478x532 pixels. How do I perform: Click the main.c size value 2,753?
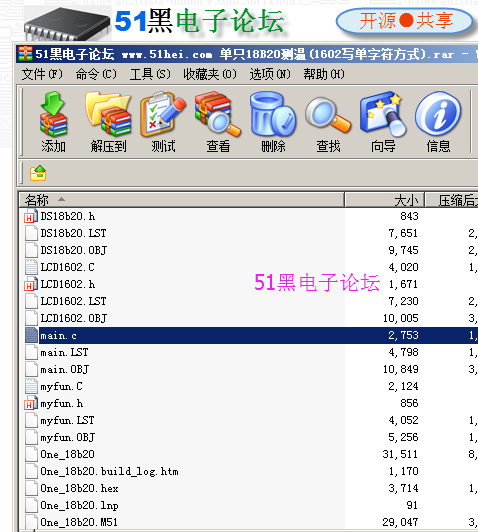point(403,336)
